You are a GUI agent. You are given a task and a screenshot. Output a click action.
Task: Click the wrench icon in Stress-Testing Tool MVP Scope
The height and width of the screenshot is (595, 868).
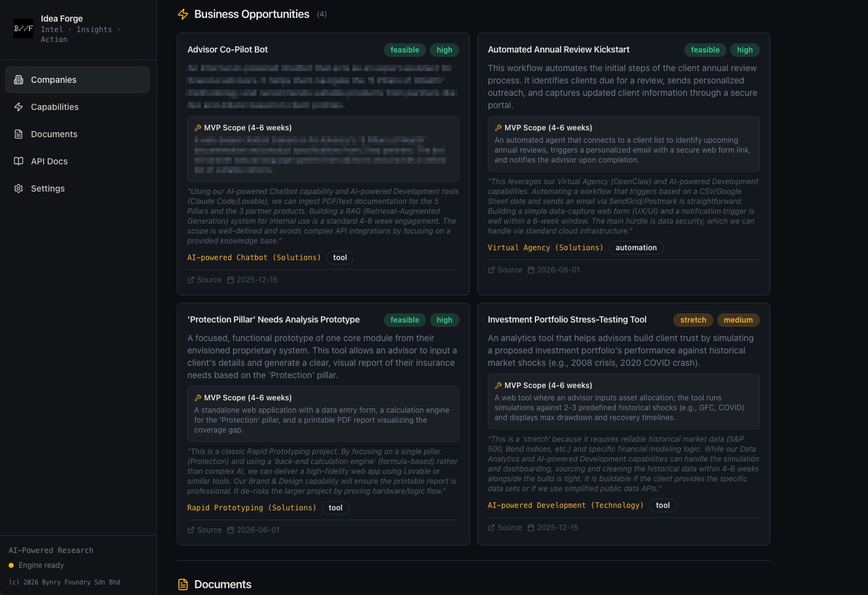498,386
